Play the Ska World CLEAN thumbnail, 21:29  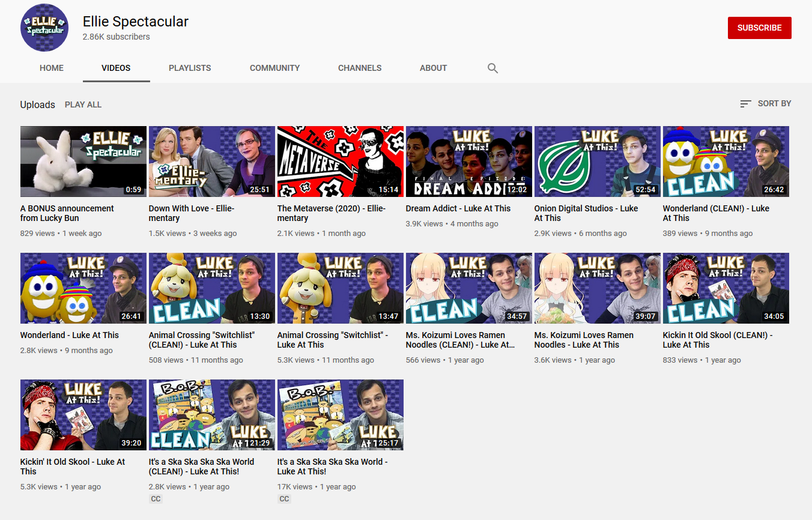point(212,415)
